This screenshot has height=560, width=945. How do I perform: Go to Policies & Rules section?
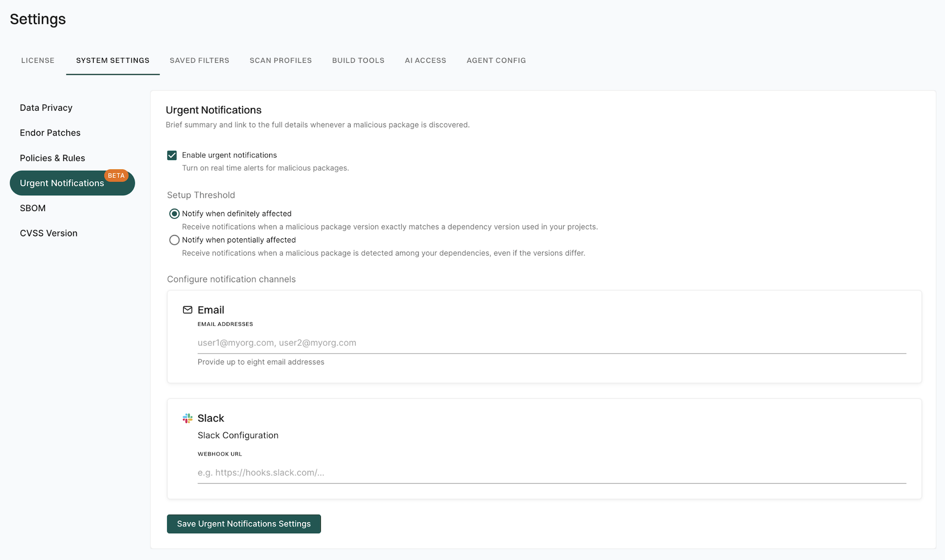[x=52, y=158]
